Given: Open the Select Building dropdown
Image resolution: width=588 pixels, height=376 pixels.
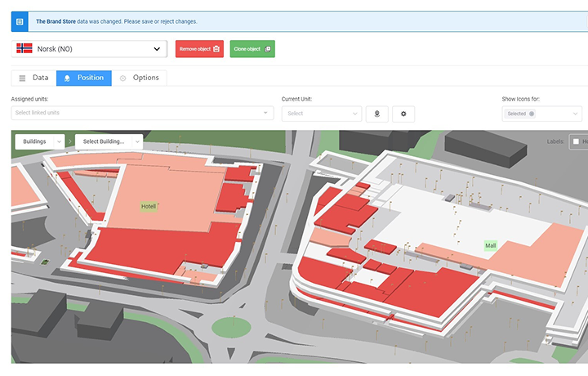Looking at the screenshot, I should click(109, 141).
